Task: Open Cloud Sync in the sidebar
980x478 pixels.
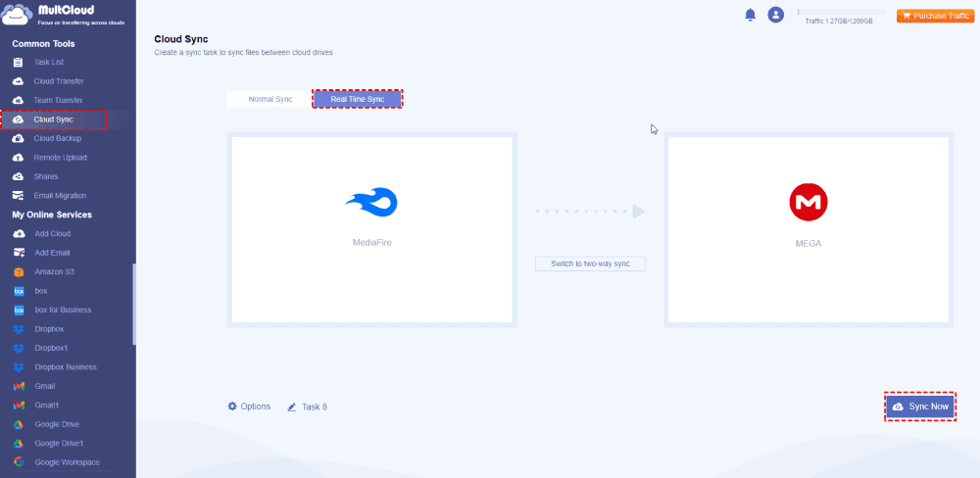Action: pyautogui.click(x=54, y=119)
